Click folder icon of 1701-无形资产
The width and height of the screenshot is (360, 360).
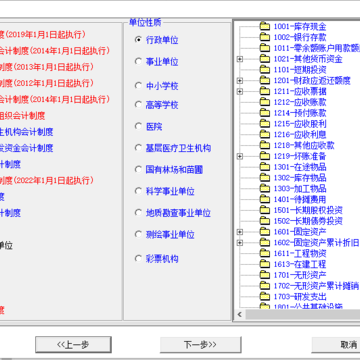coord(265,275)
